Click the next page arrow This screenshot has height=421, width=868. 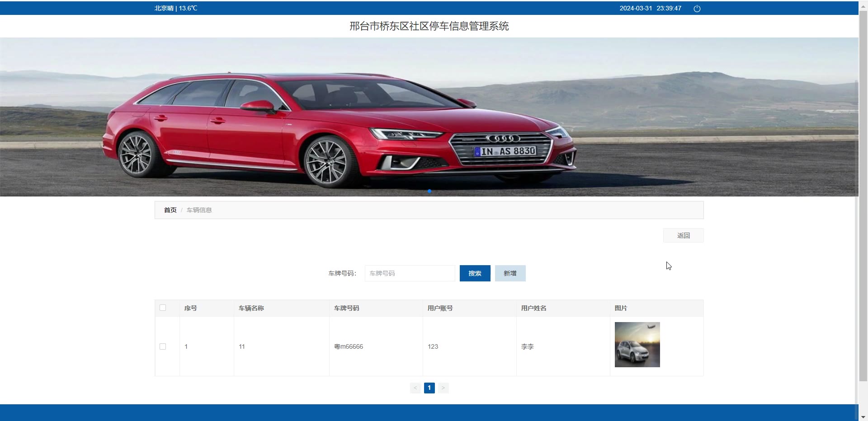coord(443,388)
